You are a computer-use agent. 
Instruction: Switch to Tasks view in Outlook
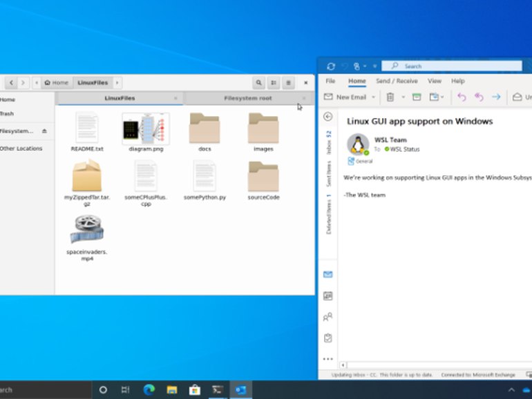[x=327, y=338]
